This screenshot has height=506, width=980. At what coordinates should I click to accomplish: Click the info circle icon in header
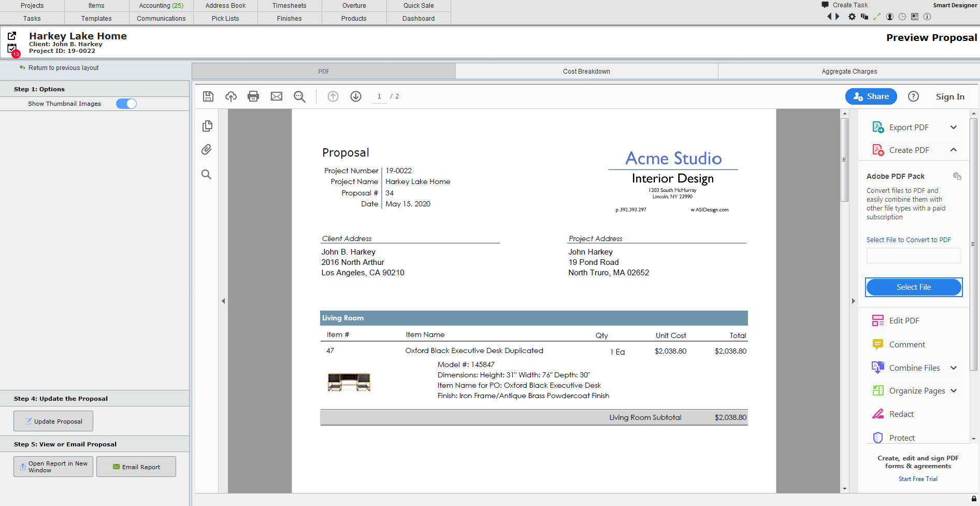(x=927, y=17)
